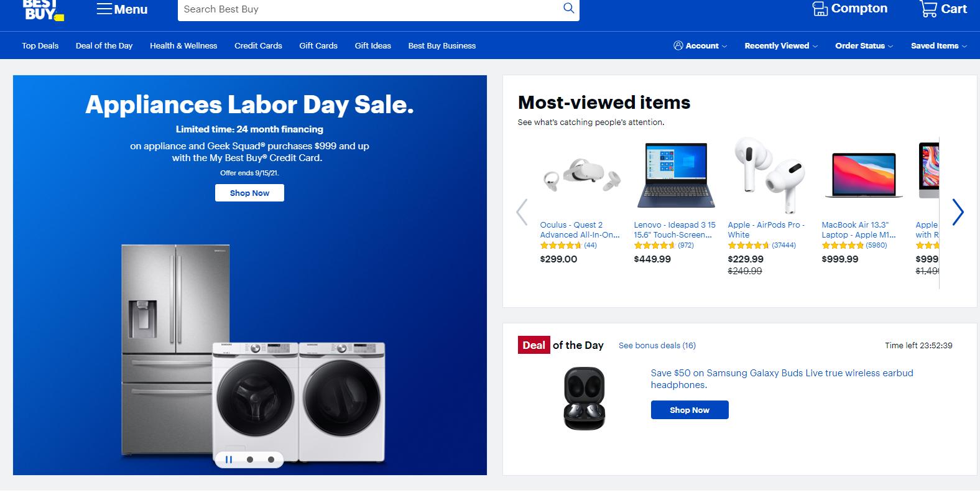Open the shopping Cart icon
The width and height of the screenshot is (980, 500).
tap(928, 9)
